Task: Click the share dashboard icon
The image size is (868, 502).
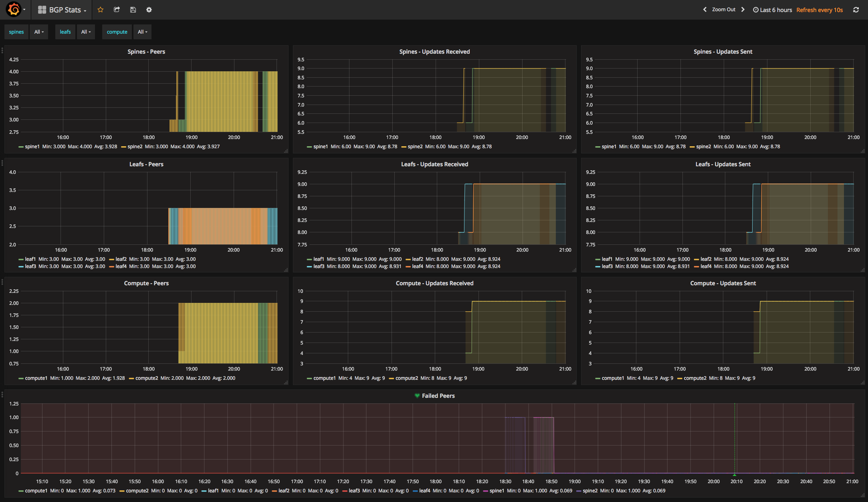Action: (x=117, y=10)
